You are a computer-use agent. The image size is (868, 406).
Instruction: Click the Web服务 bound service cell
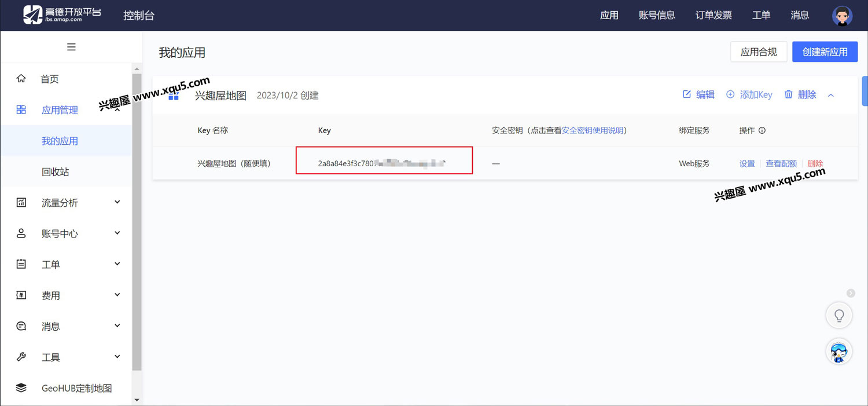694,163
